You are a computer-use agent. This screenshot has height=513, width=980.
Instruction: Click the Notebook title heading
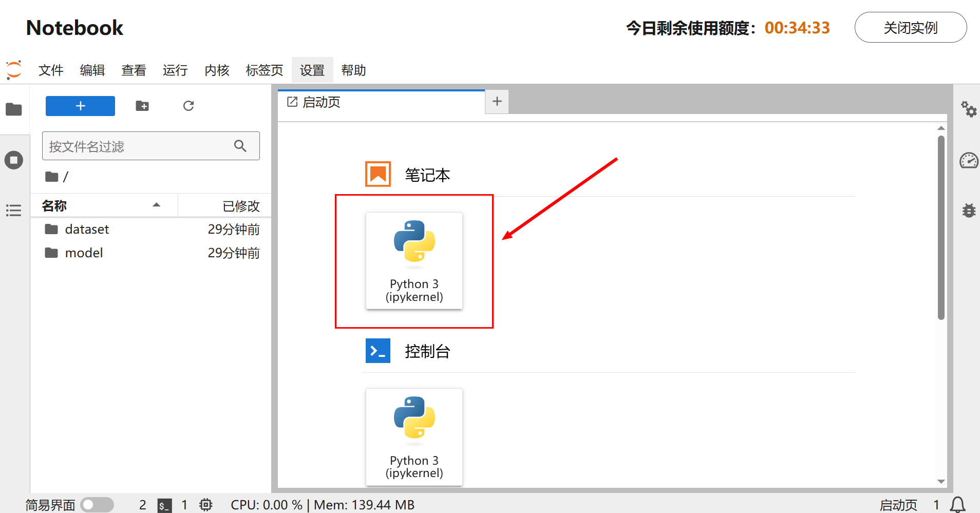pyautogui.click(x=74, y=28)
